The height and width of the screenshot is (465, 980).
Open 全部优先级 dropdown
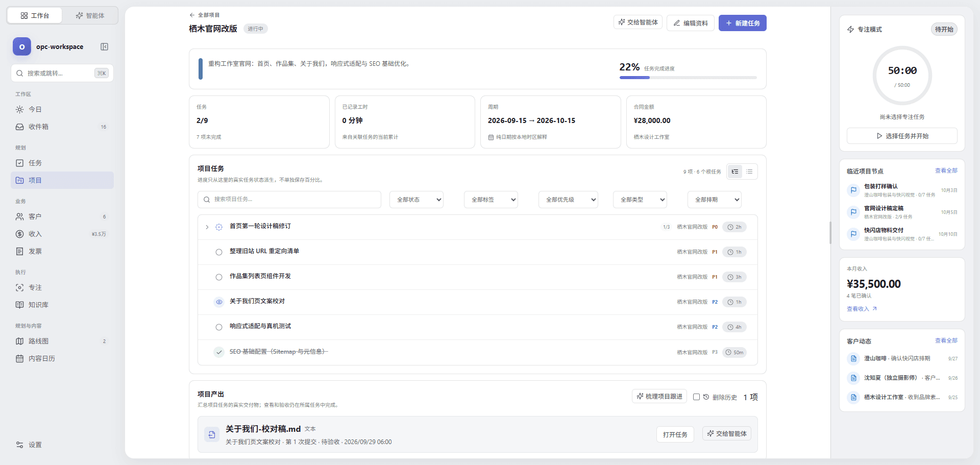point(568,200)
